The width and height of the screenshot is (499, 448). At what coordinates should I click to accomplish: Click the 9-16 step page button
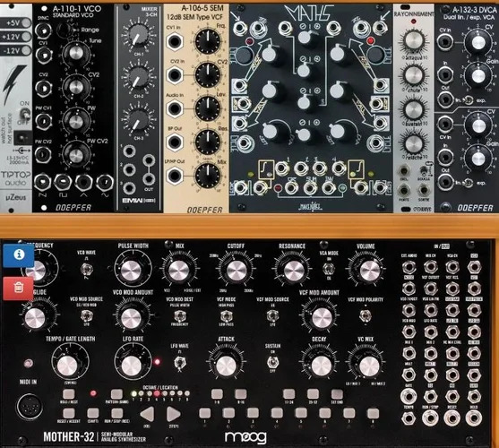click(x=241, y=394)
